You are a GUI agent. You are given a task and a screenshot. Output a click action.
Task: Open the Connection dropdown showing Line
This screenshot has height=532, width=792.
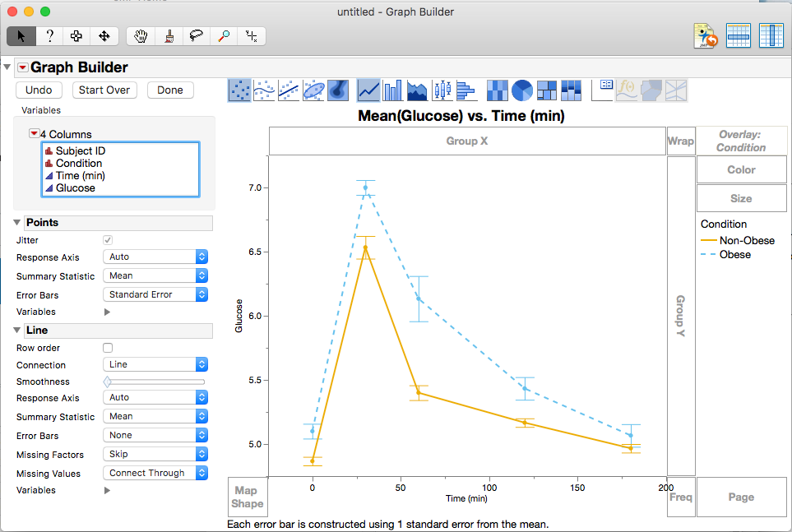(155, 364)
